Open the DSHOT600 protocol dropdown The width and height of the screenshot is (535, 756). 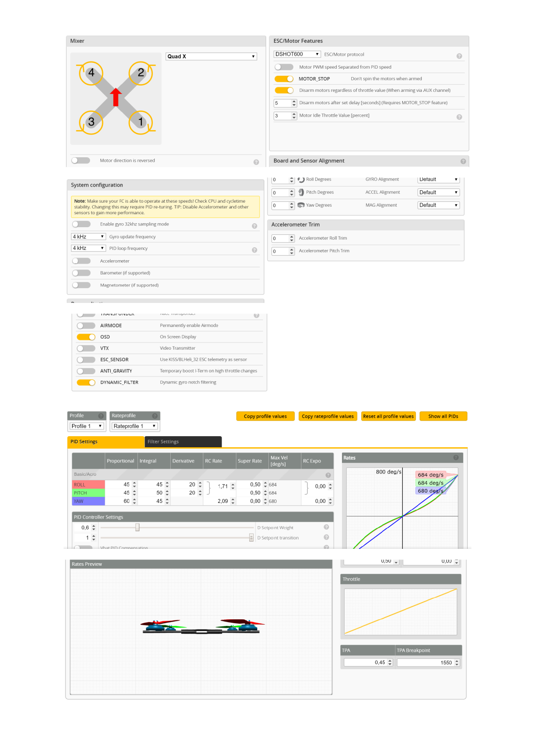pos(297,54)
